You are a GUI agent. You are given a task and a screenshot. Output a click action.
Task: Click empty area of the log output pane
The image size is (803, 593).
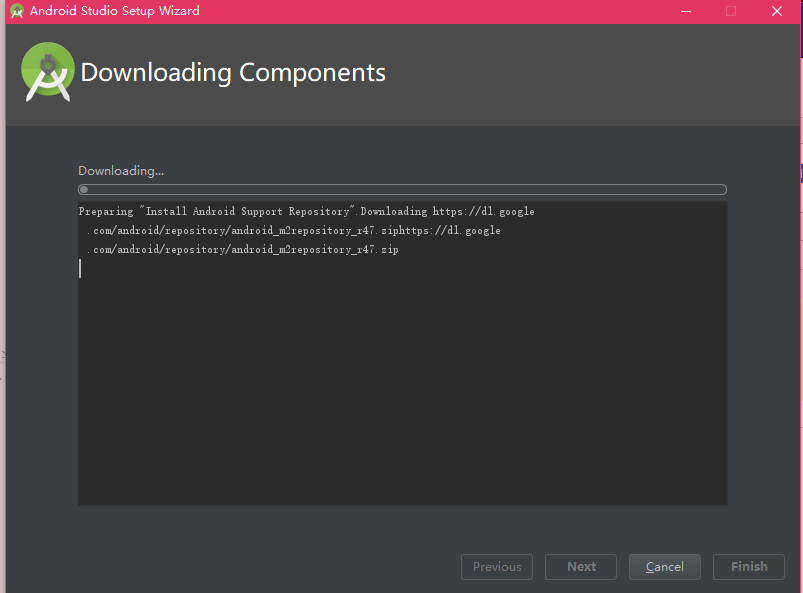tap(403, 389)
